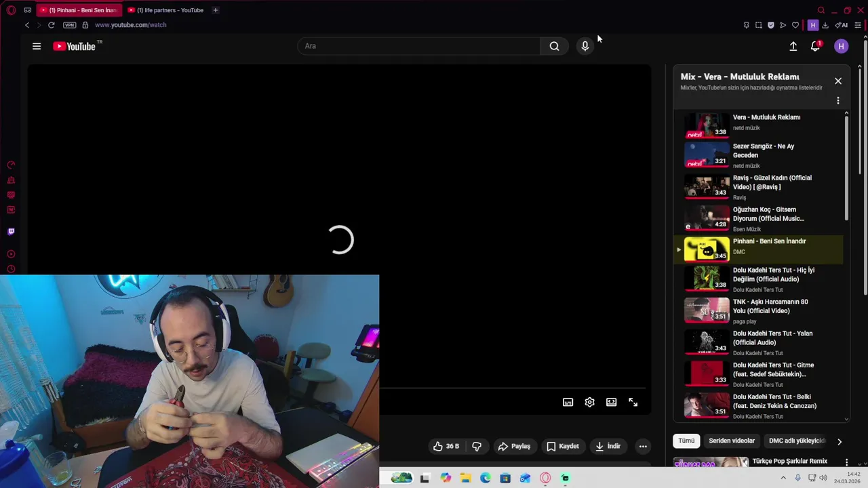Save the video with Kaydet
This screenshot has width=868, height=488.
pyautogui.click(x=563, y=446)
